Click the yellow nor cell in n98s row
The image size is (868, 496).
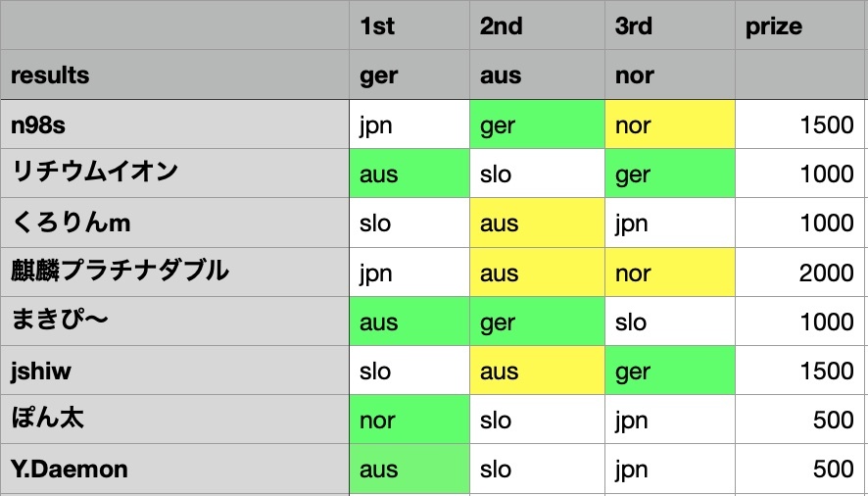coord(670,124)
